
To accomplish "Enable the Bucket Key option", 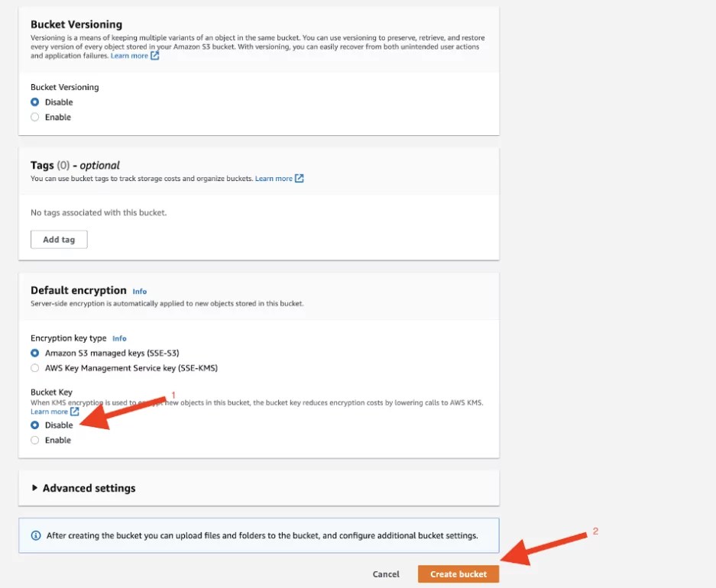I will 34,440.
